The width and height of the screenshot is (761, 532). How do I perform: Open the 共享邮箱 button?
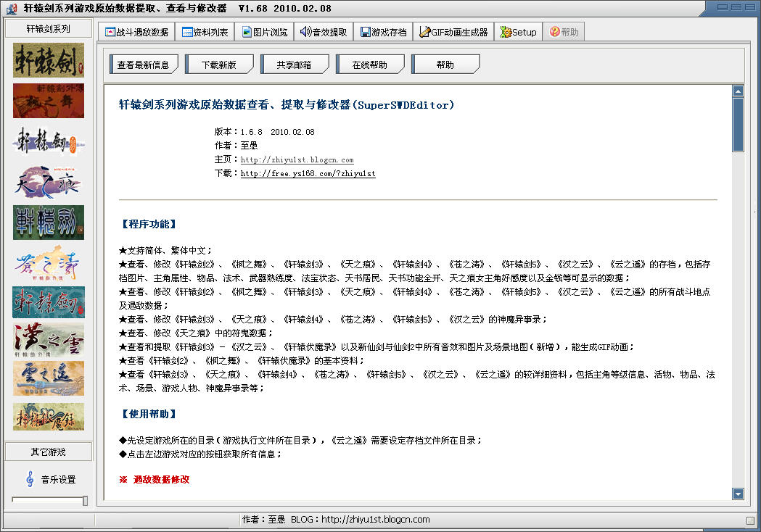click(x=294, y=65)
